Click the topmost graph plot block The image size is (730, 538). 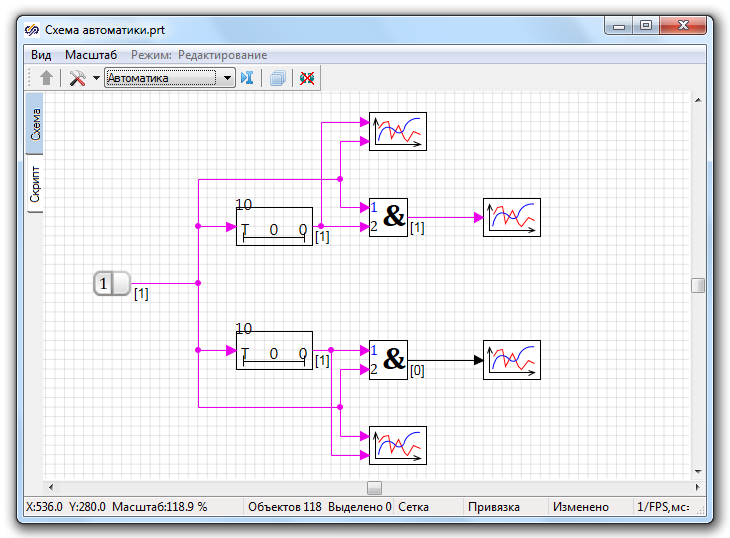click(x=398, y=131)
